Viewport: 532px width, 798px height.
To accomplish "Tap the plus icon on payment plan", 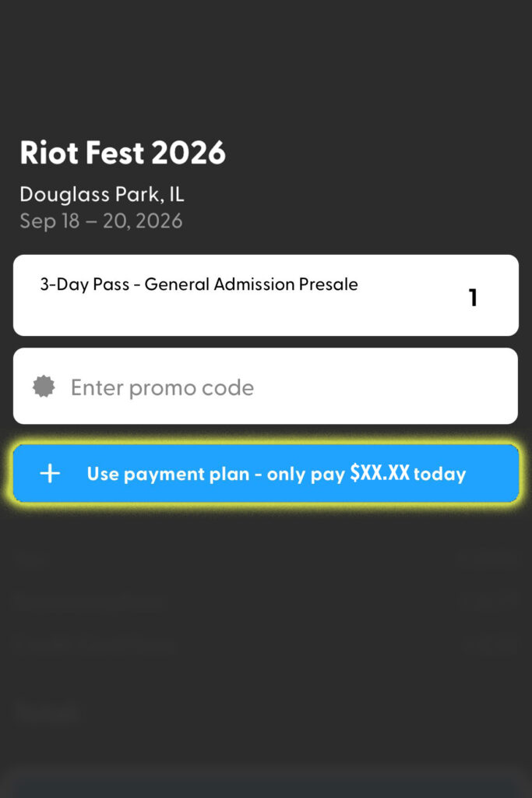I will coord(50,474).
